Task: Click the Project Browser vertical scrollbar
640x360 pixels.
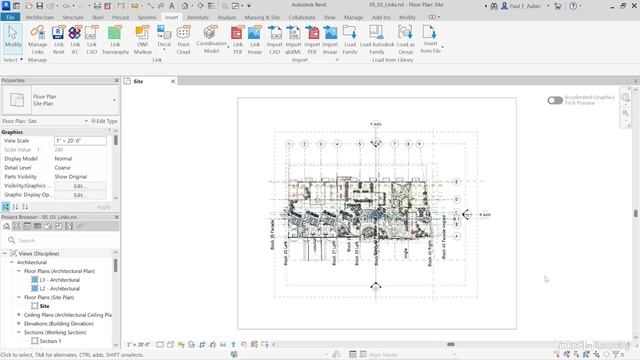Action: click(116, 265)
